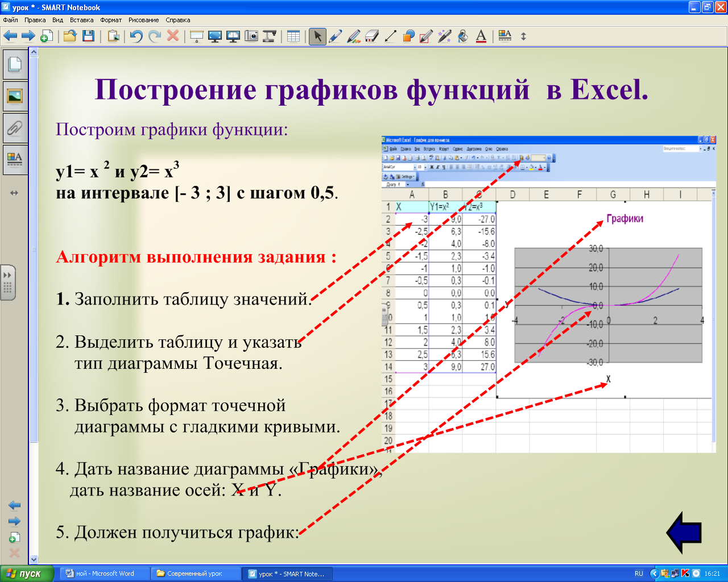Viewport: 728px width, 582px height.
Task: Click the embedded Excel screenshot image
Action: (x=548, y=294)
